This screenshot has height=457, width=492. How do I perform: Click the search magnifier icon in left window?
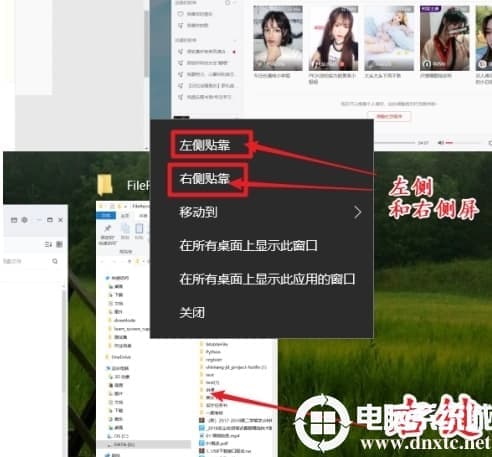click(x=55, y=261)
